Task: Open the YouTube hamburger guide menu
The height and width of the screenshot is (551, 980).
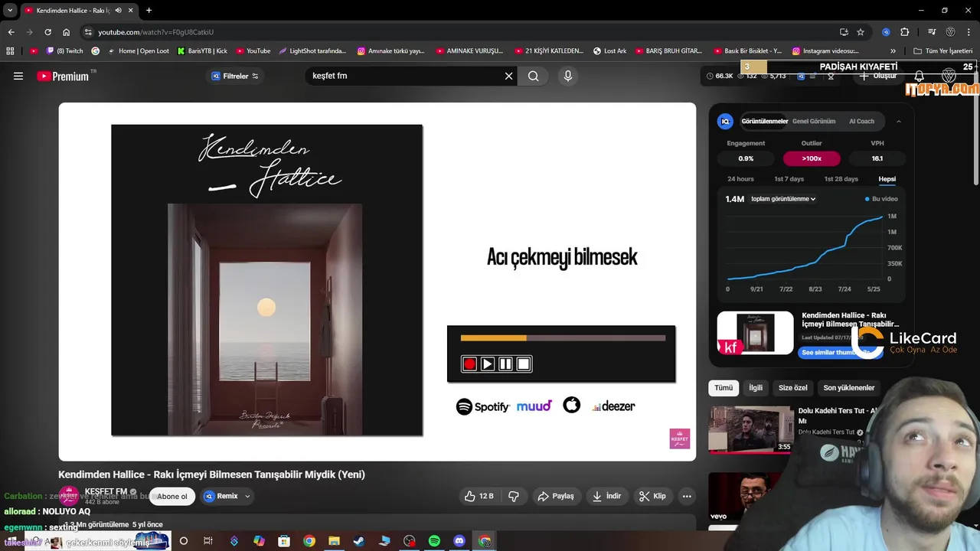Action: 18,76
